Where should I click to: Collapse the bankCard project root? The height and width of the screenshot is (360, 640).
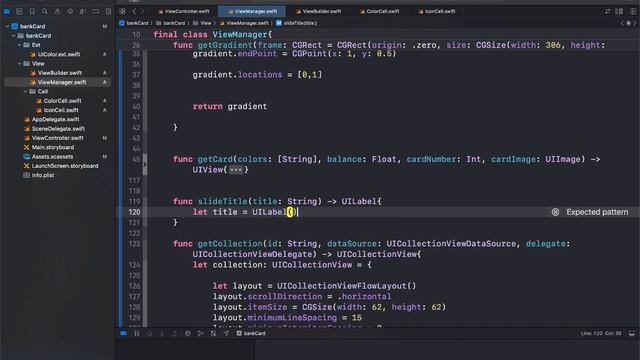pos(7,26)
